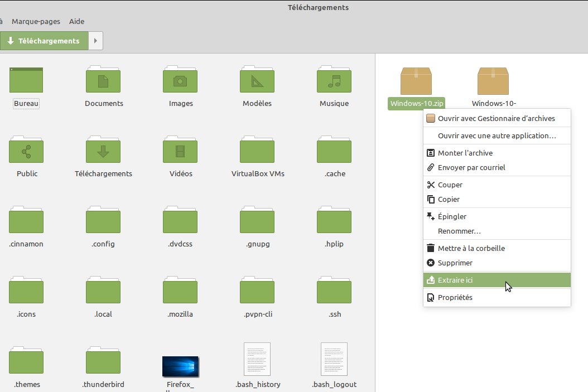Open the VirtualBox VMs folder
The image size is (588, 392).
click(257, 151)
